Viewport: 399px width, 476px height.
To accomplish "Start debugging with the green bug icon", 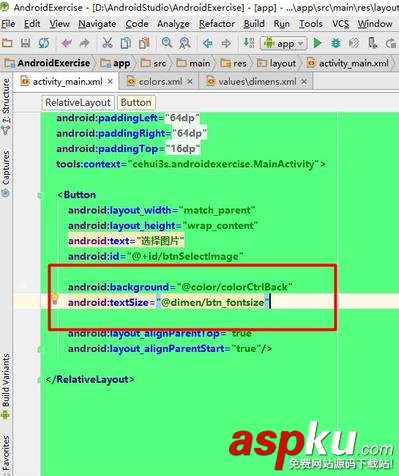I will (336, 43).
